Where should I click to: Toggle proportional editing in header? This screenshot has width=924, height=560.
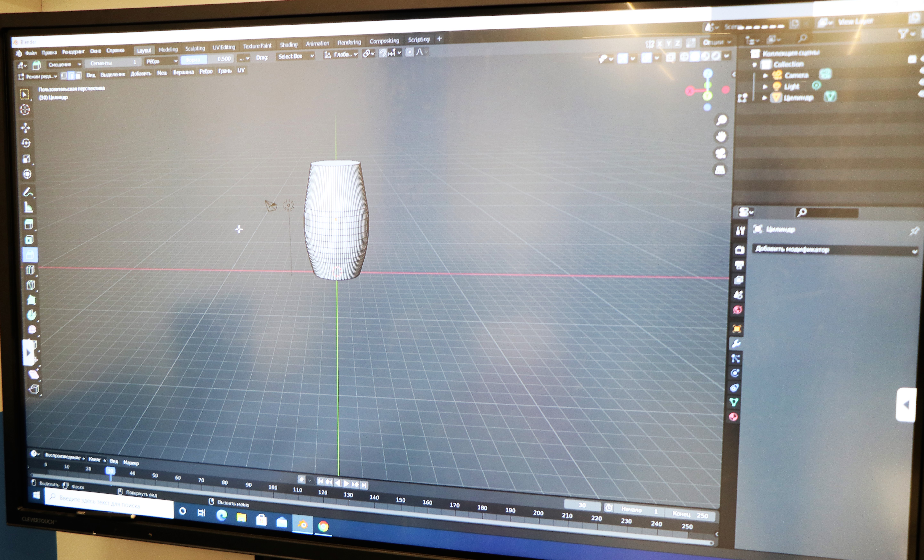coord(410,52)
